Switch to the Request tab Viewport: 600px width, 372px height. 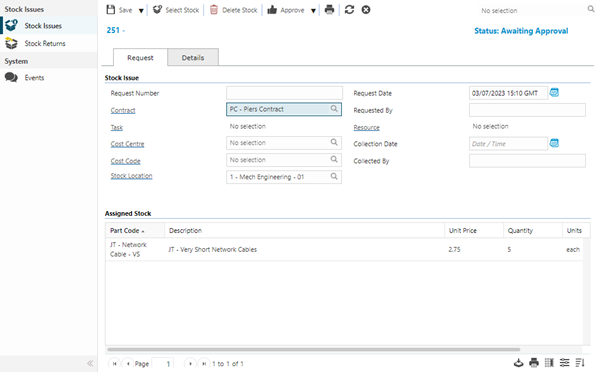[x=140, y=57]
